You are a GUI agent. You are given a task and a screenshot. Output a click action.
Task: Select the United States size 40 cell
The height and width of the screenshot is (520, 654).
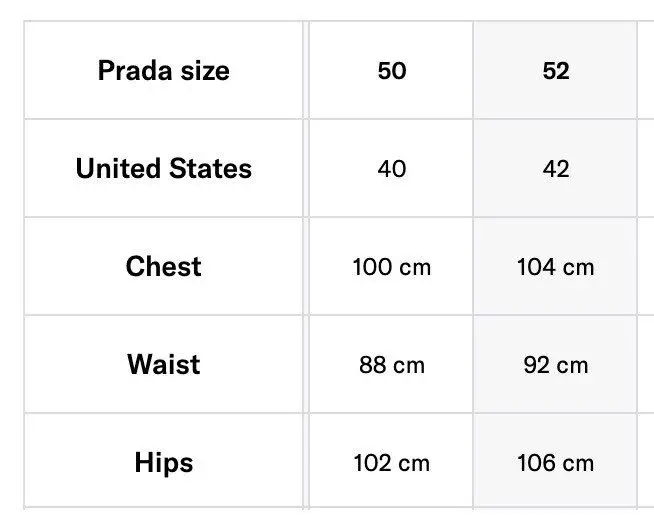point(392,168)
